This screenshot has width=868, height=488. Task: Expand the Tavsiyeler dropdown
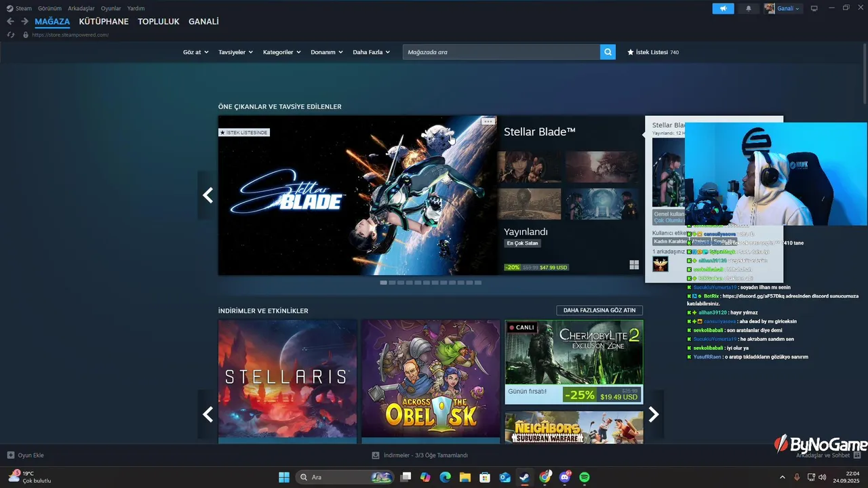235,52
